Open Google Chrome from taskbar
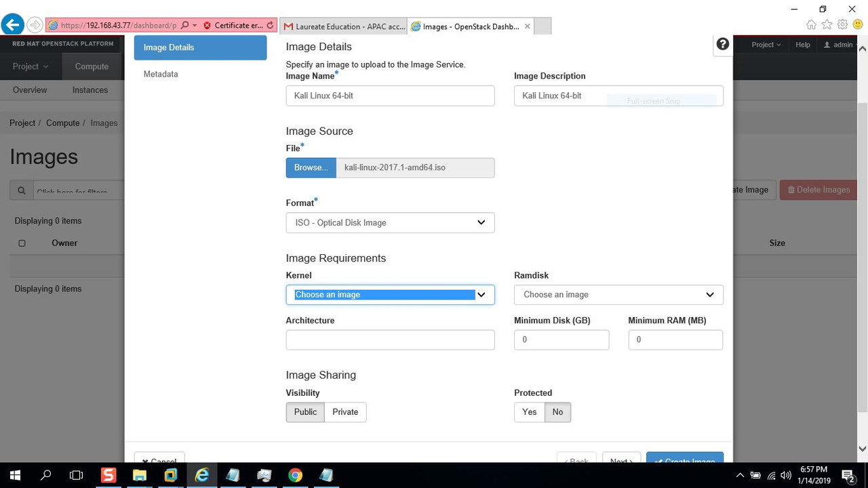 (295, 475)
